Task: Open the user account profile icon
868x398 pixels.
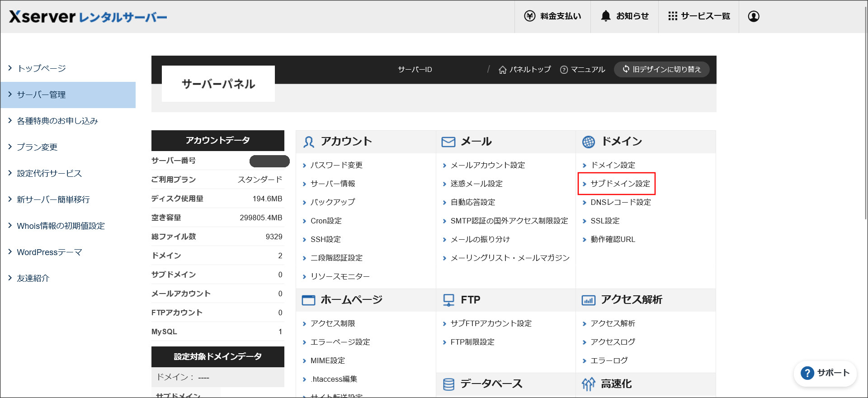Action: coord(753,16)
